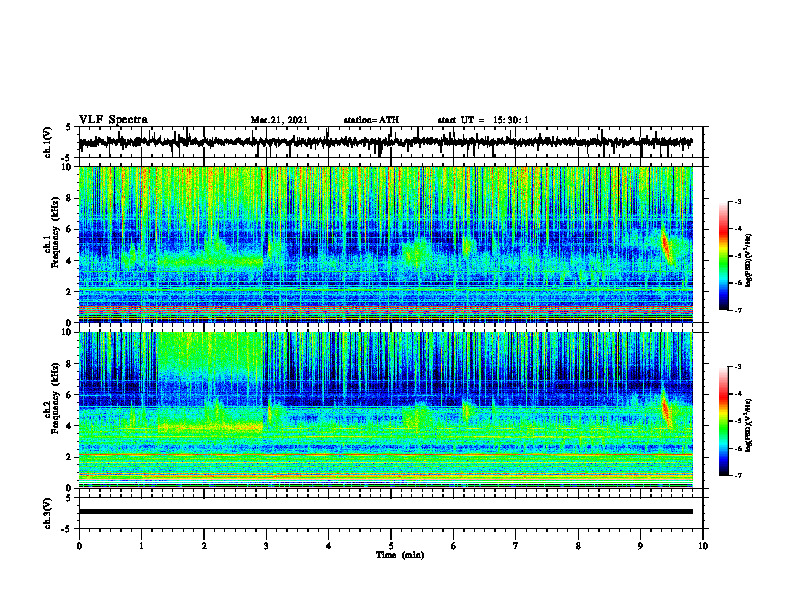The image size is (792, 612).
Task: Click time axis tick label '0'
Action: 79,546
